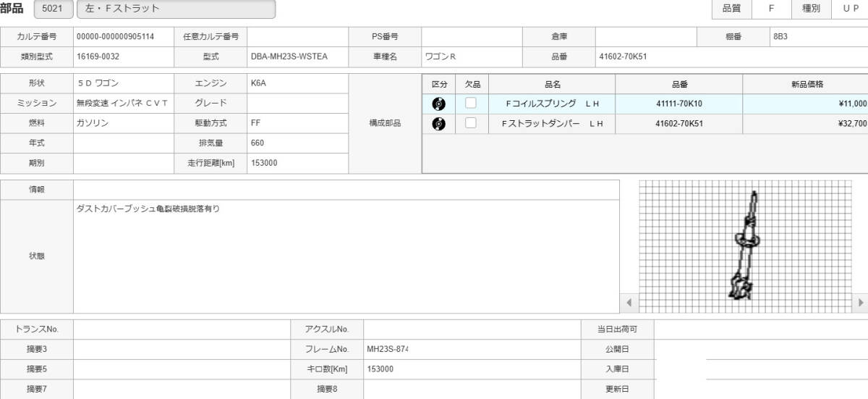Click the empty アクスルNo. field
This screenshot has width=868, height=399.
[x=472, y=329]
